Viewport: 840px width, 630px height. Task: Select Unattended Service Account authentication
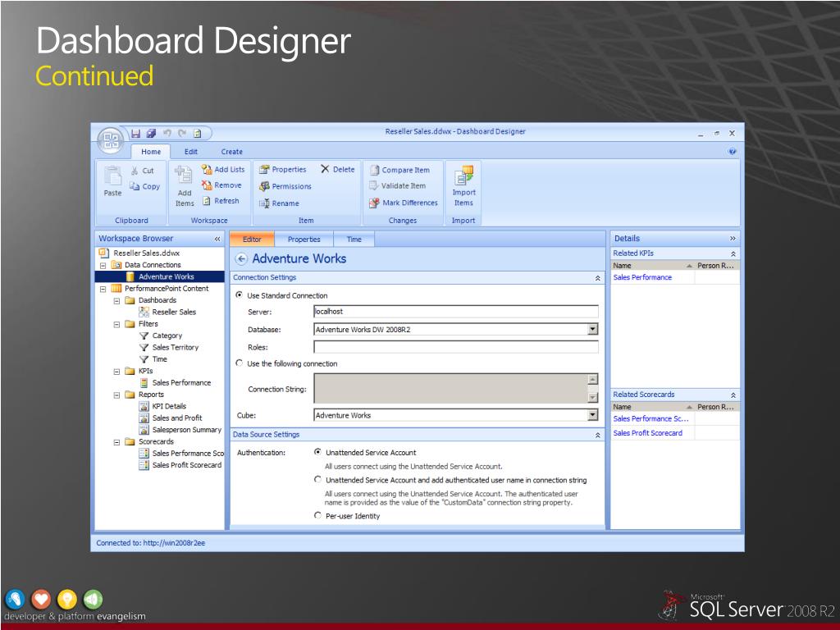click(x=317, y=452)
